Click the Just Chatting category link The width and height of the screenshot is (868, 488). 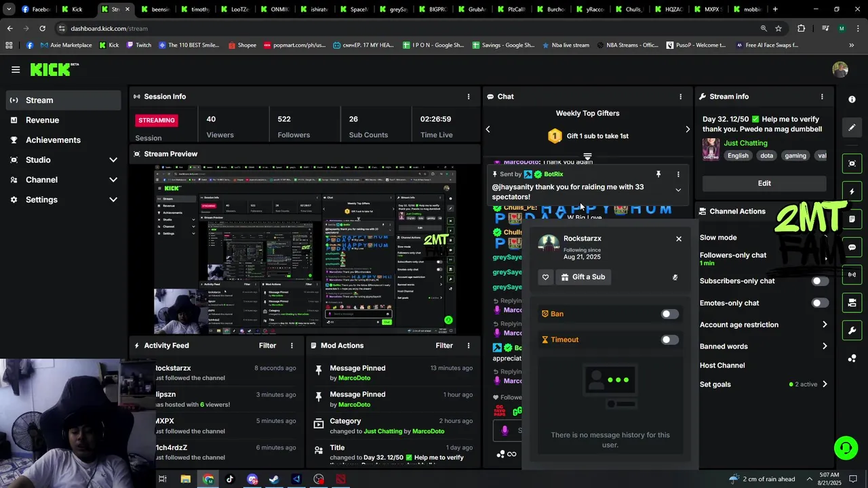coord(745,143)
